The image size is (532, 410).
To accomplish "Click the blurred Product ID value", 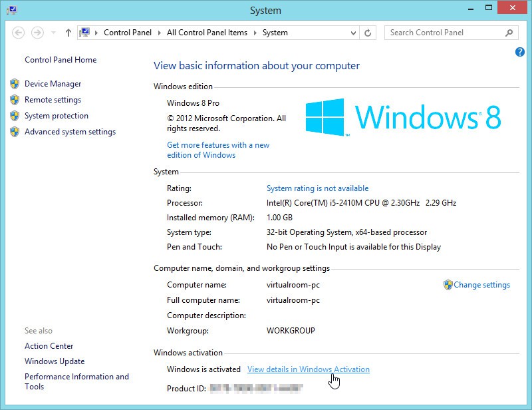I will [256, 388].
